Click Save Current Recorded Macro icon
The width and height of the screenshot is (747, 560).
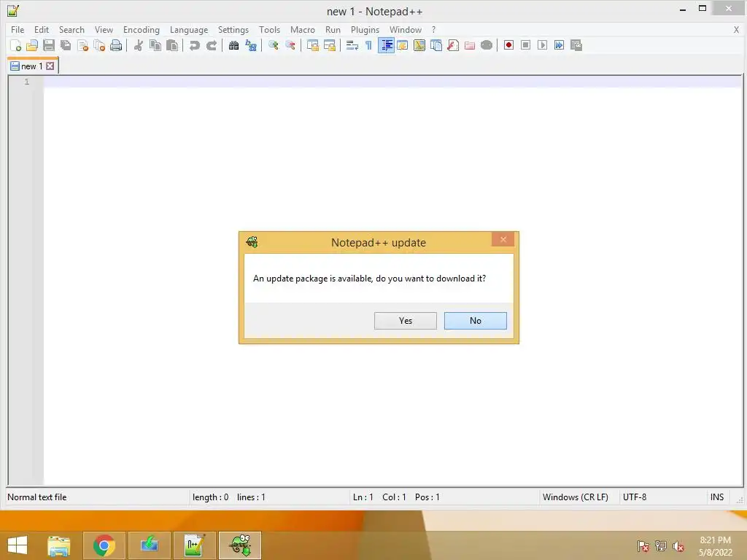pyautogui.click(x=576, y=45)
